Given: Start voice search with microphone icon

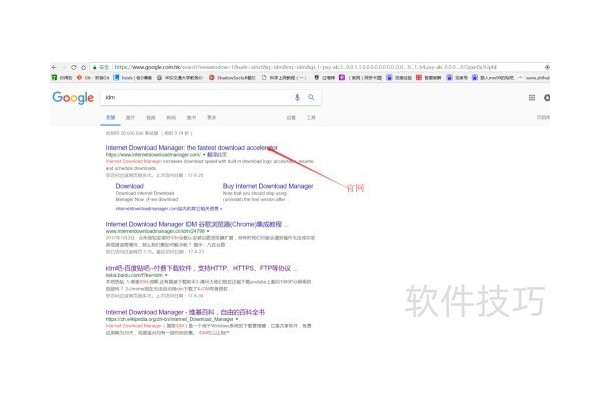Looking at the screenshot, I should tap(297, 97).
